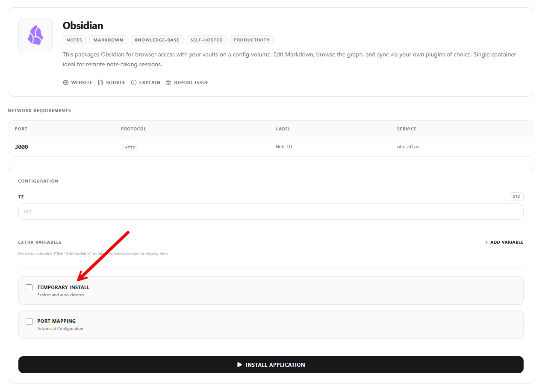Click the source code file icon
539x392 pixels.
click(x=100, y=83)
